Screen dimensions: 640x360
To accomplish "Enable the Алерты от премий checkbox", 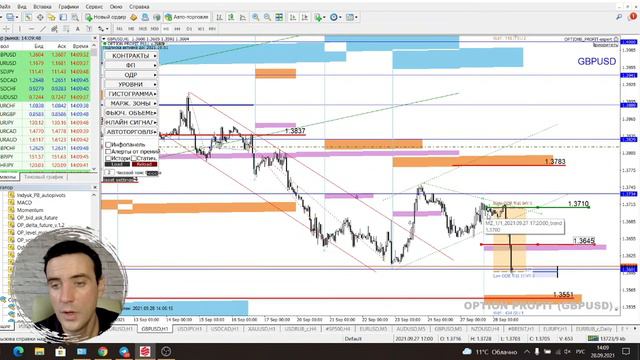I will point(108,151).
